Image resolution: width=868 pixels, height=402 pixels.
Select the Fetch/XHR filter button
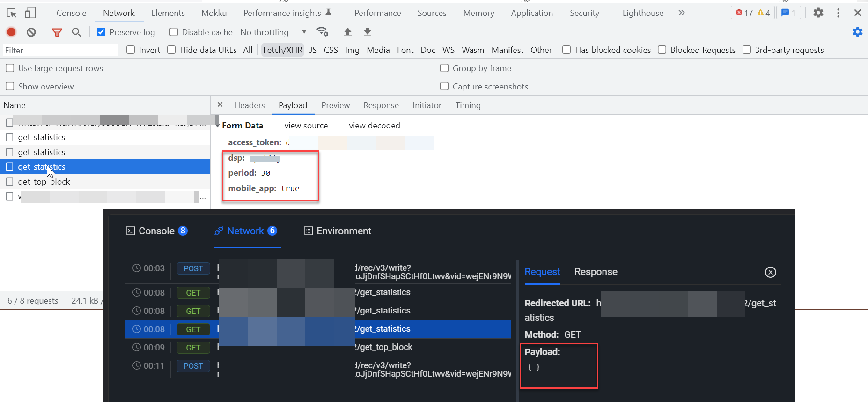click(x=283, y=50)
